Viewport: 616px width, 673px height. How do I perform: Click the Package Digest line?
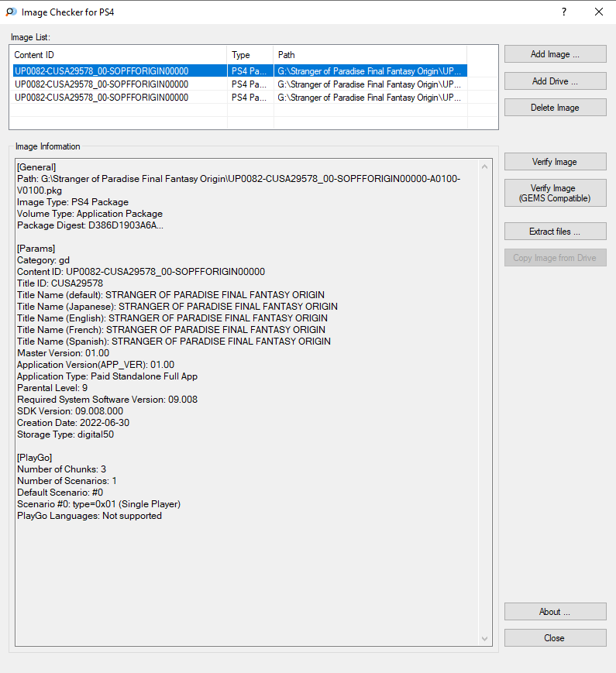(x=90, y=225)
